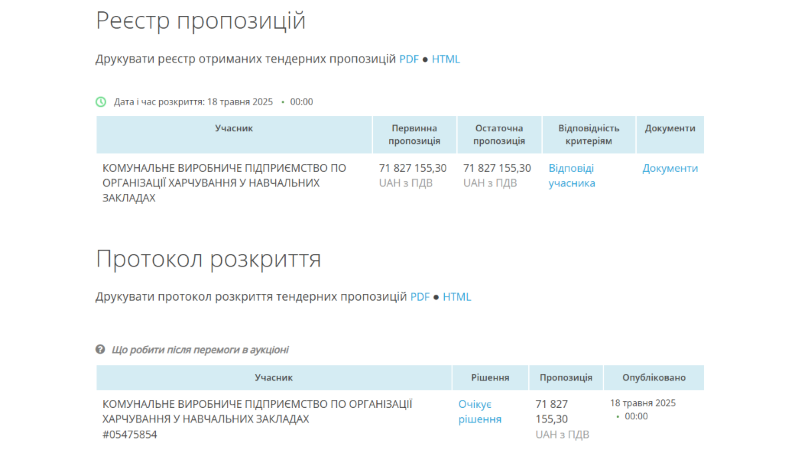The width and height of the screenshot is (800, 450).
Task: Click 'Пропозиція' column header in protocol table
Action: coord(566,378)
